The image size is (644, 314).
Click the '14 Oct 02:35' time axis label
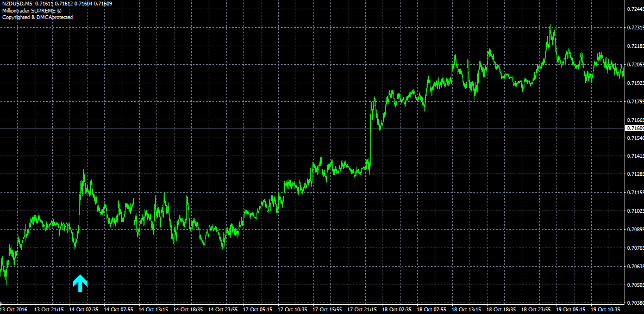pos(83,309)
